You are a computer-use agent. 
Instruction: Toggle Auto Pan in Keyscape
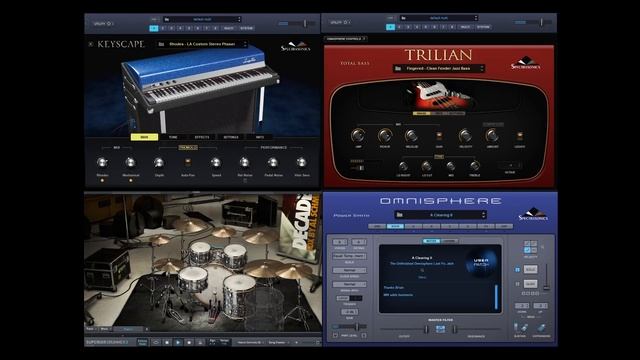[x=188, y=162]
